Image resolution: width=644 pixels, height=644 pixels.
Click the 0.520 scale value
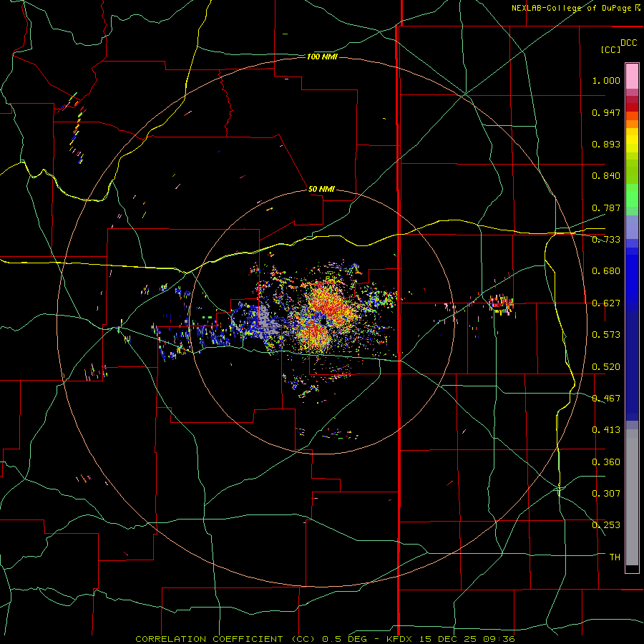pos(606,367)
